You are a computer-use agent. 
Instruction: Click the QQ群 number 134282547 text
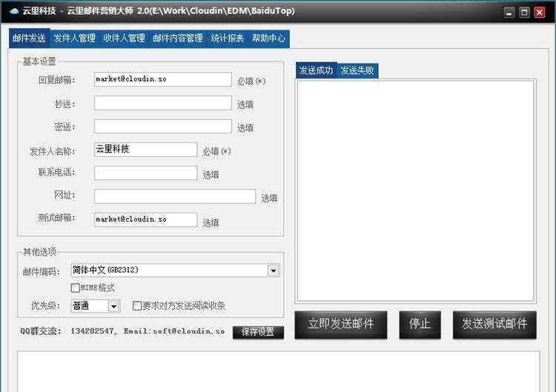click(92, 331)
